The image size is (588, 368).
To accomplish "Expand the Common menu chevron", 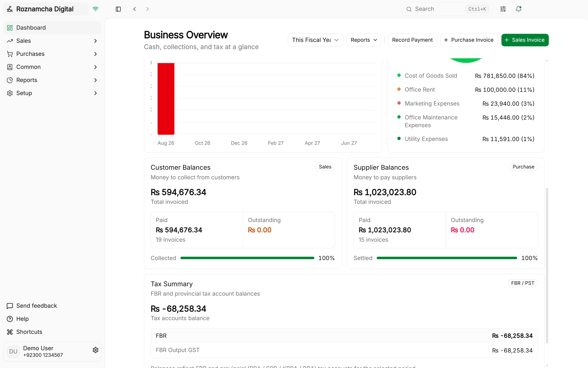I will (x=96, y=67).
